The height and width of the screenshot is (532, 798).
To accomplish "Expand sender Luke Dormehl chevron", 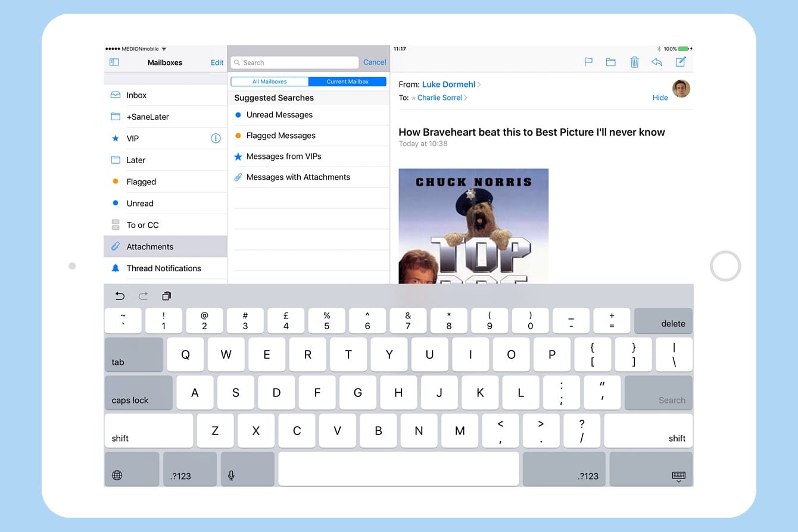I will click(x=479, y=85).
